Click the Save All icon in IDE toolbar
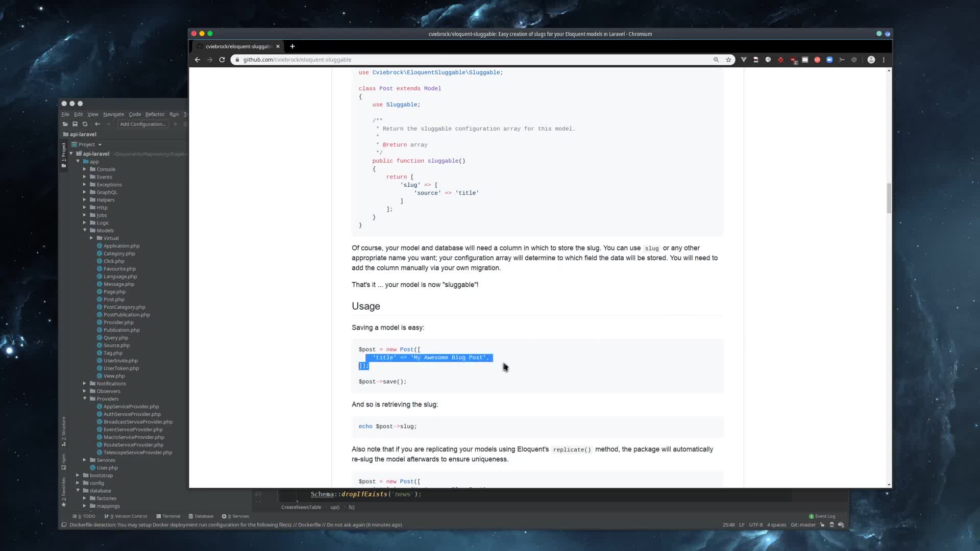Image resolution: width=980 pixels, height=551 pixels. tap(75, 124)
